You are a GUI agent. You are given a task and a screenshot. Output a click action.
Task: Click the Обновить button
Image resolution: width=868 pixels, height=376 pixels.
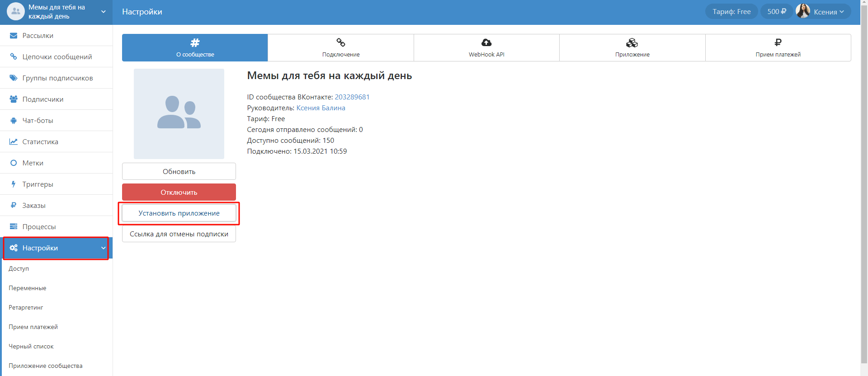179,171
